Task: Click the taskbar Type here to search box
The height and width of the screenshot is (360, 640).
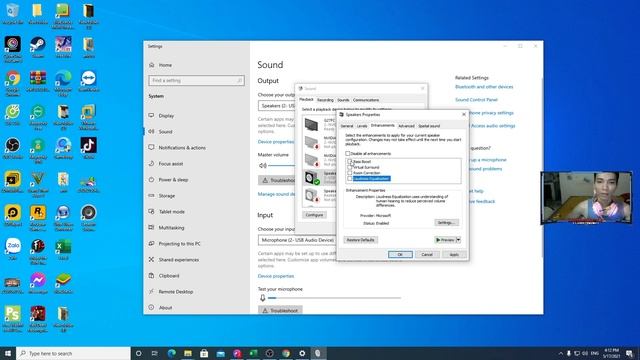Action: (x=73, y=353)
